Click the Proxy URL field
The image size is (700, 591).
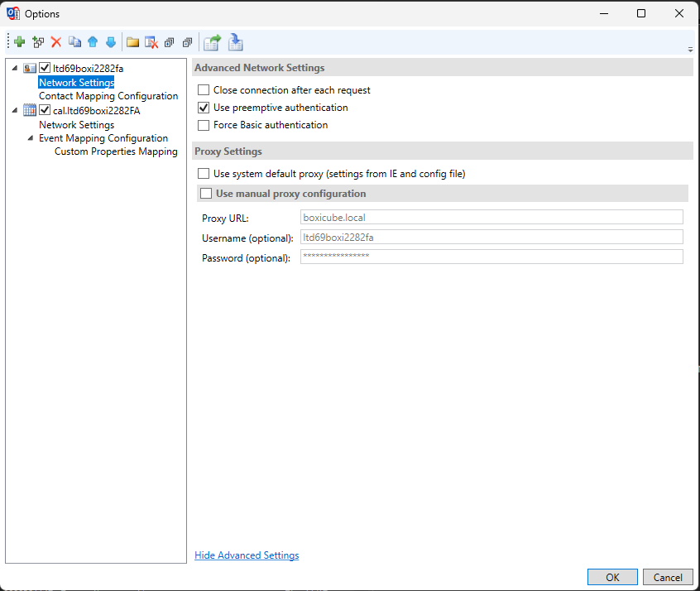coord(491,217)
